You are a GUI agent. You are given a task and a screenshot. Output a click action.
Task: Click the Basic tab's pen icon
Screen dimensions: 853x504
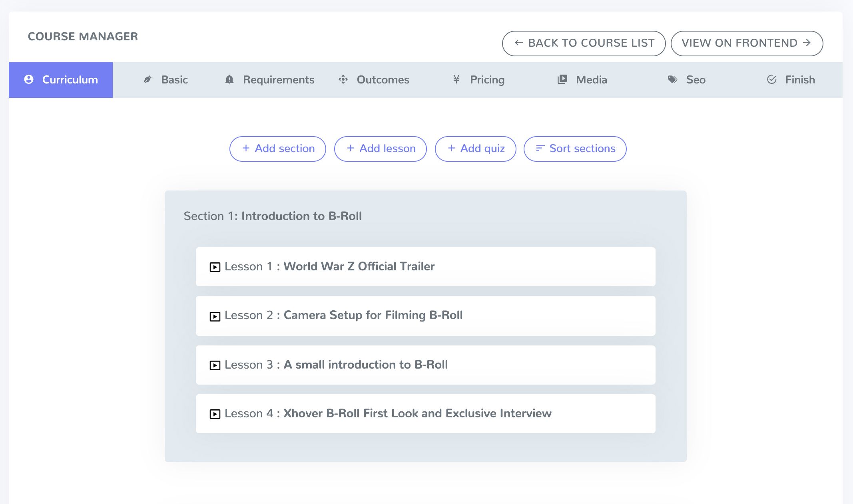tap(147, 79)
